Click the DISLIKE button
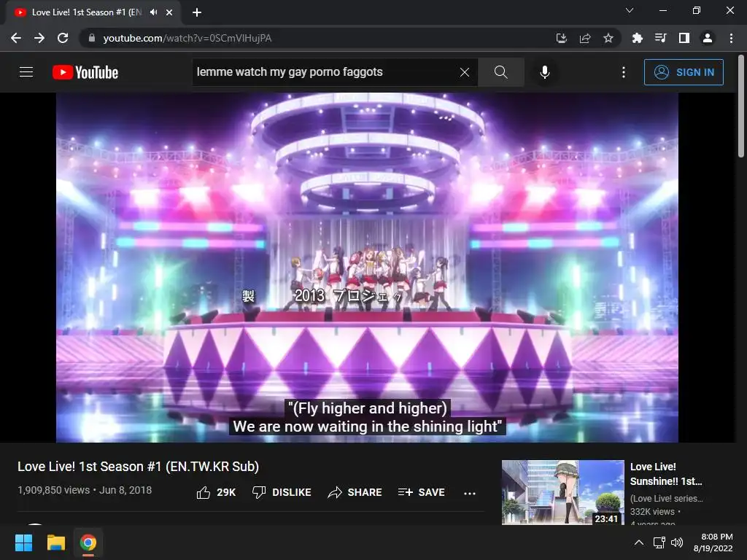Screen dimensions: 747x560 click(282, 492)
